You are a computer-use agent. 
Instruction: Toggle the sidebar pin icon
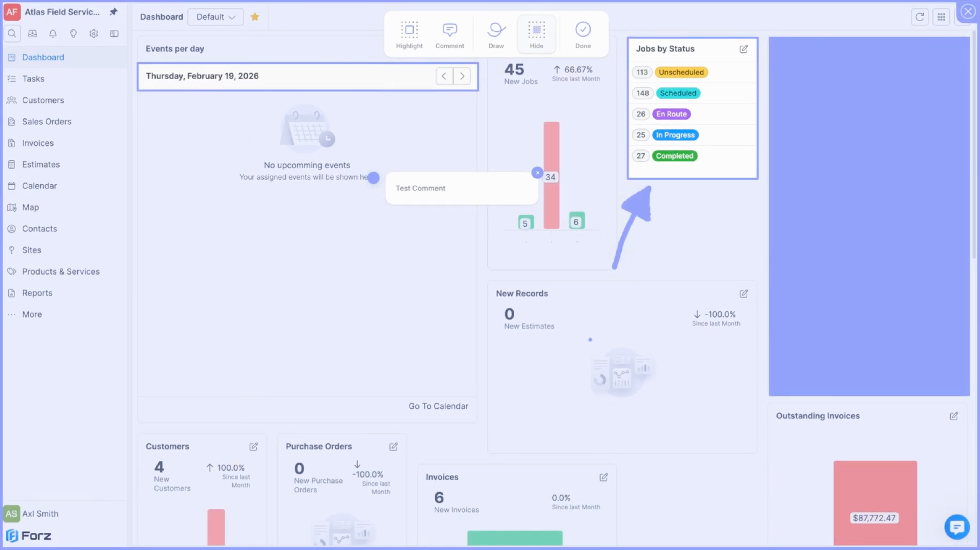click(113, 12)
